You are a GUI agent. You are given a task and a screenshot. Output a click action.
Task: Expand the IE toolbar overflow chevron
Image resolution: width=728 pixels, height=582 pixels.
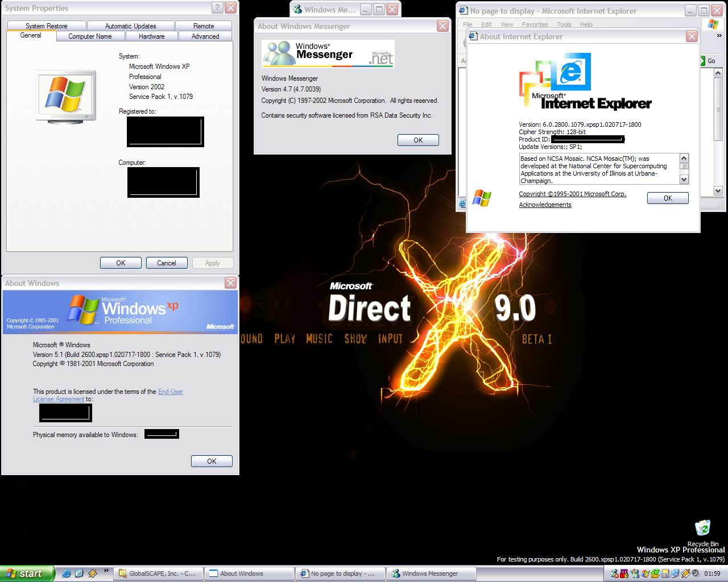coord(719,35)
